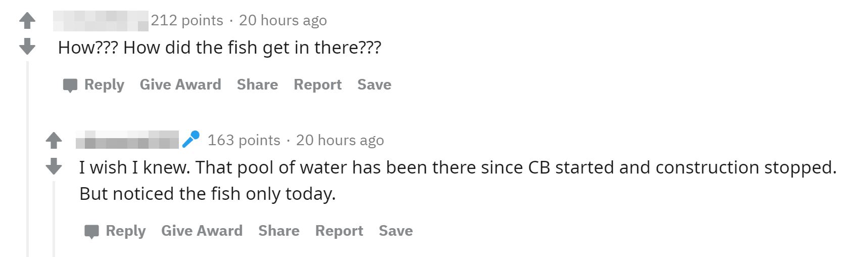Click the blue microphone OP icon
This screenshot has height=257, width=868.
tap(191, 139)
